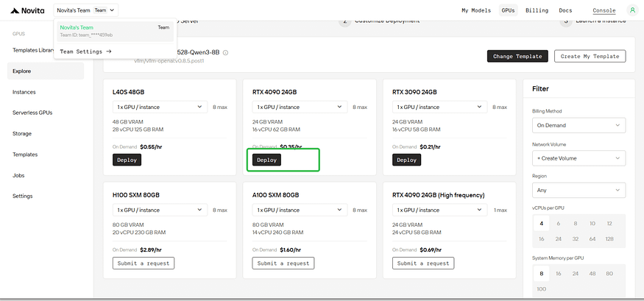Select 128 vCPUs per GPU
This screenshot has height=301, width=644.
(x=609, y=238)
